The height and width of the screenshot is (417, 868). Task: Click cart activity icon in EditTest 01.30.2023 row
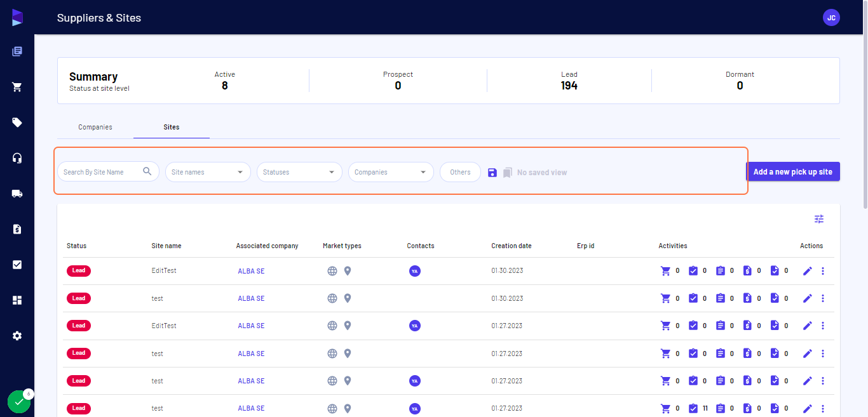click(666, 271)
